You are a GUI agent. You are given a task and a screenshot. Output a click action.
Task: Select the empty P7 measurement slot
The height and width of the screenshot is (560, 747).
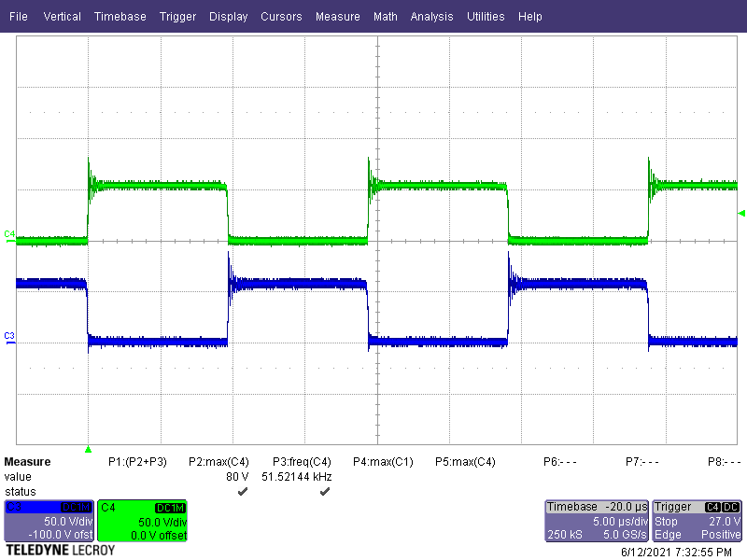[642, 462]
